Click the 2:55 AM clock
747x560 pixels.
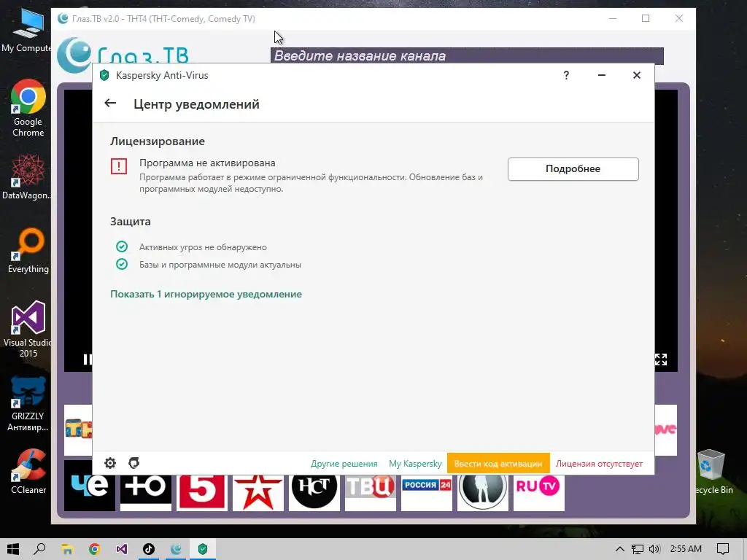click(x=686, y=549)
